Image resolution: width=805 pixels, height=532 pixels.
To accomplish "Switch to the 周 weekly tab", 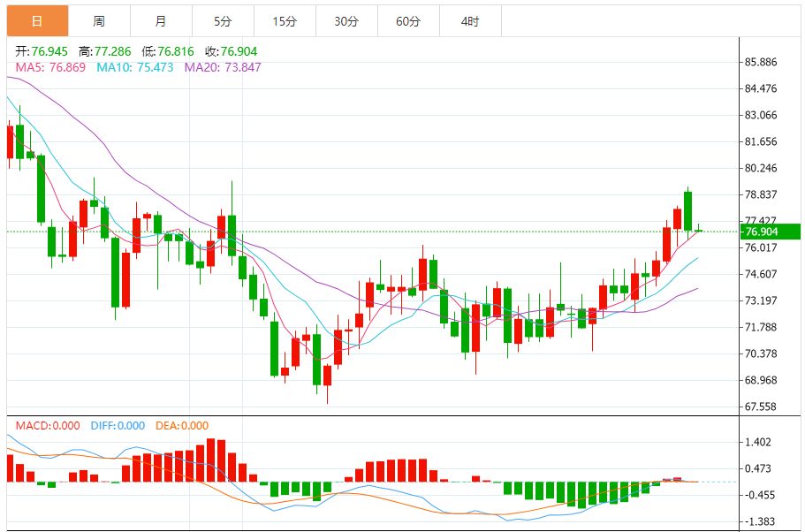I will [99, 21].
